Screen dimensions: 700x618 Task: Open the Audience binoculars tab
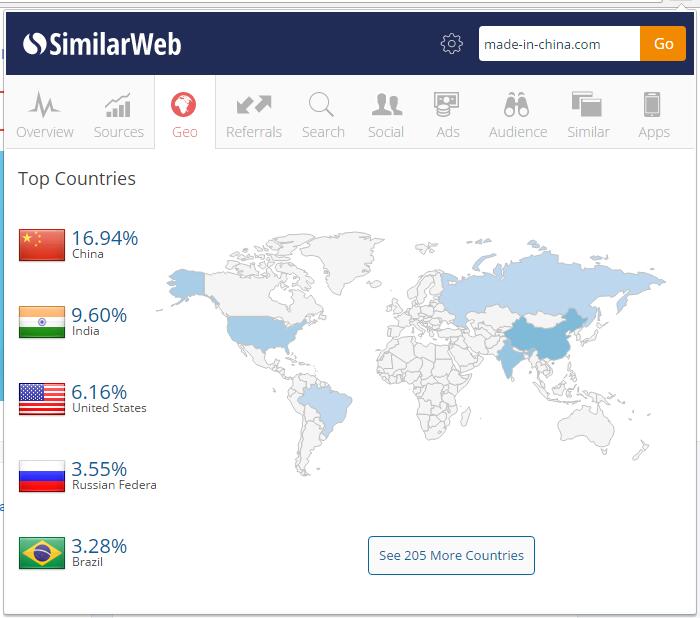tap(517, 115)
